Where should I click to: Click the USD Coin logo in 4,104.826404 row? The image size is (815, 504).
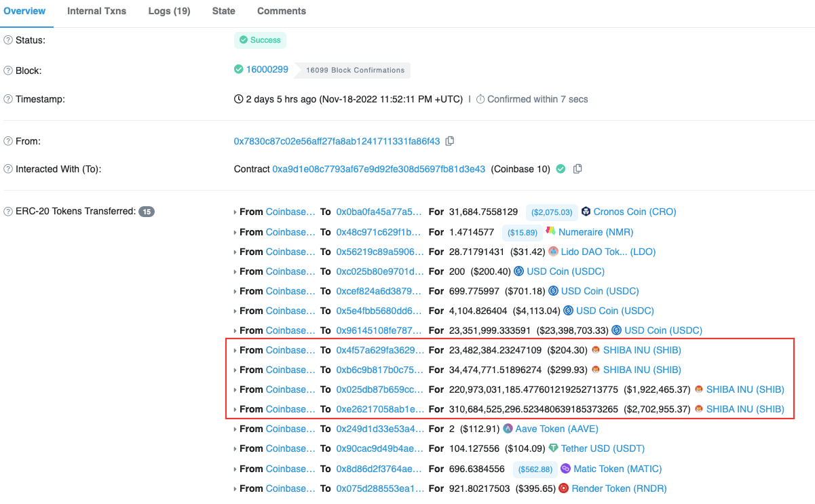[569, 311]
